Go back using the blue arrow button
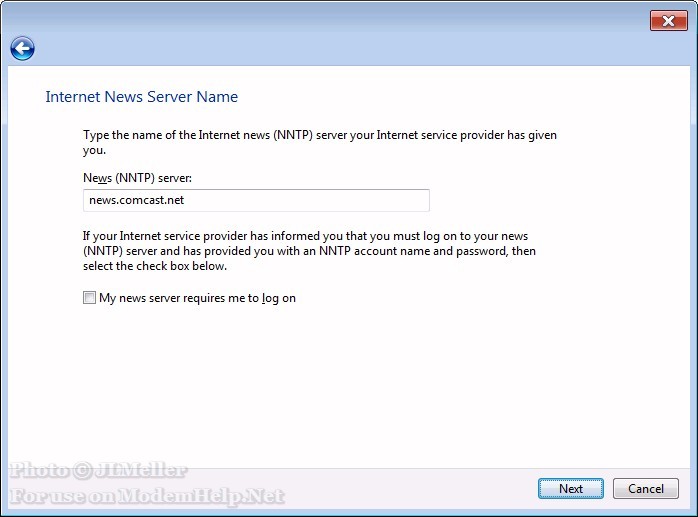Image resolution: width=698 pixels, height=517 pixels. 22,49
